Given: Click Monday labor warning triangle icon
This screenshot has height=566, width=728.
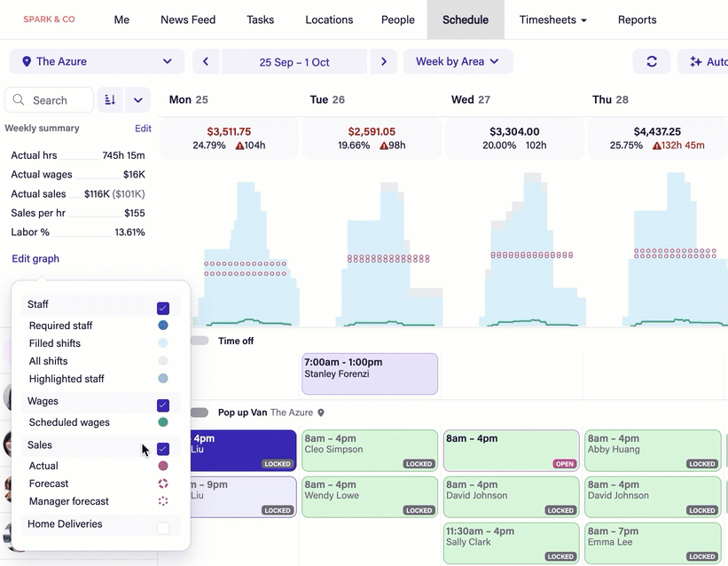Looking at the screenshot, I should (x=235, y=145).
